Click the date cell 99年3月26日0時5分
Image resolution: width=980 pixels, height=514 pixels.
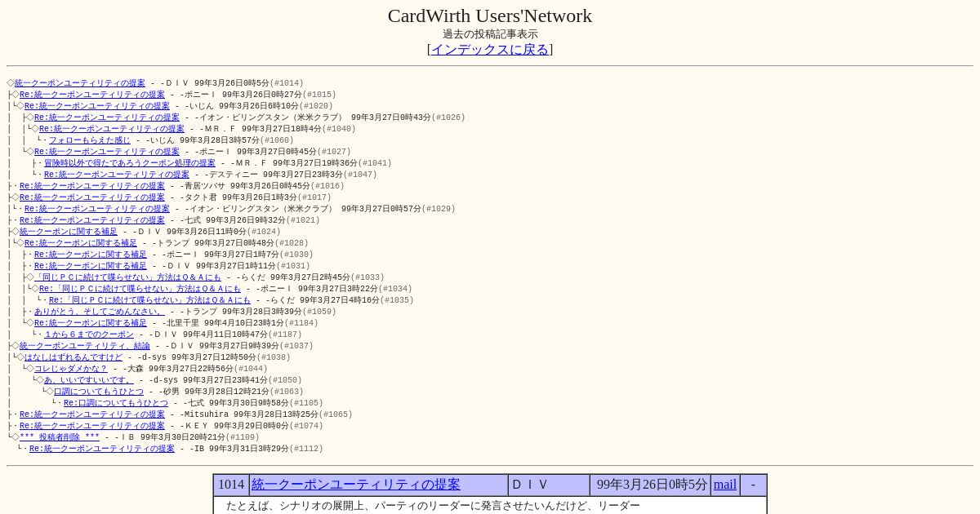[x=650, y=485]
